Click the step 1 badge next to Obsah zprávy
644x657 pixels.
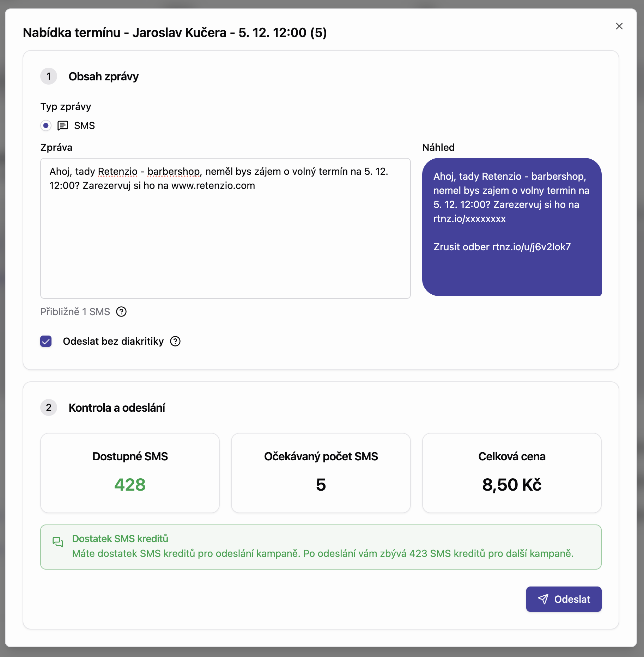pos(49,76)
